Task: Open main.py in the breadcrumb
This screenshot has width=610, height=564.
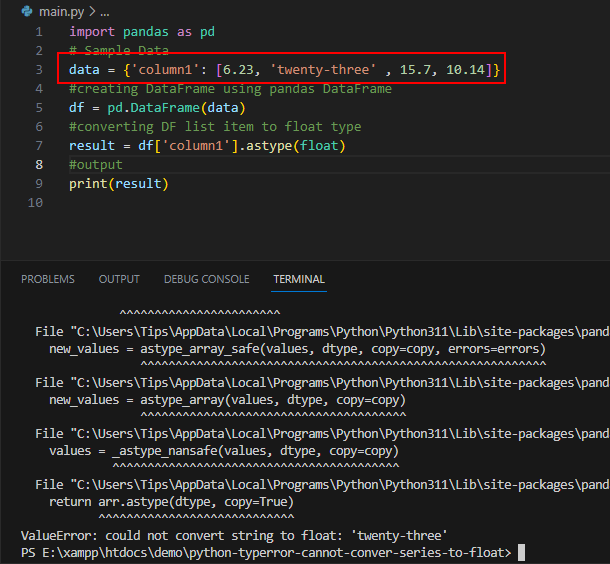Action: coord(61,12)
